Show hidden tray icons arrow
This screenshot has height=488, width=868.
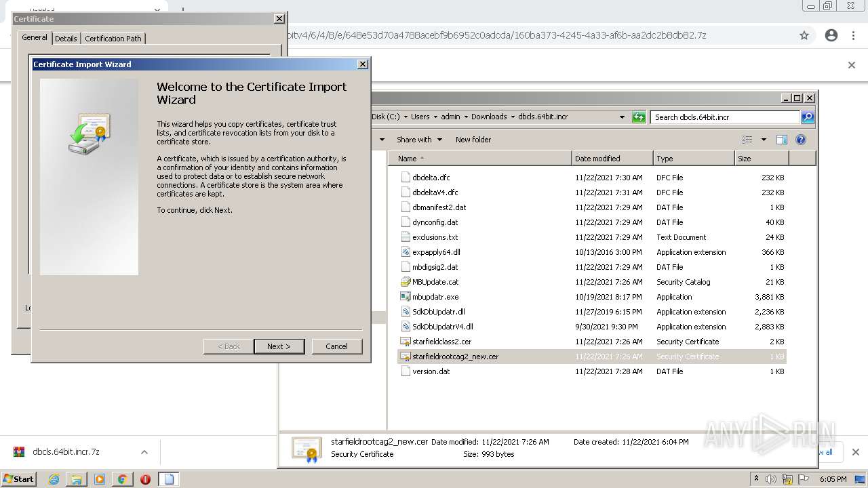(x=756, y=479)
